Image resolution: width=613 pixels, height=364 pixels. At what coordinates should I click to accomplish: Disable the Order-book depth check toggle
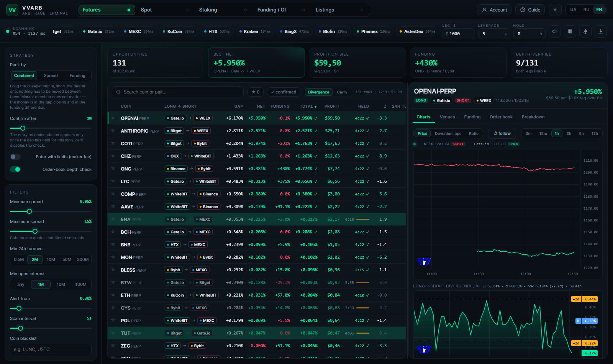[15, 169]
